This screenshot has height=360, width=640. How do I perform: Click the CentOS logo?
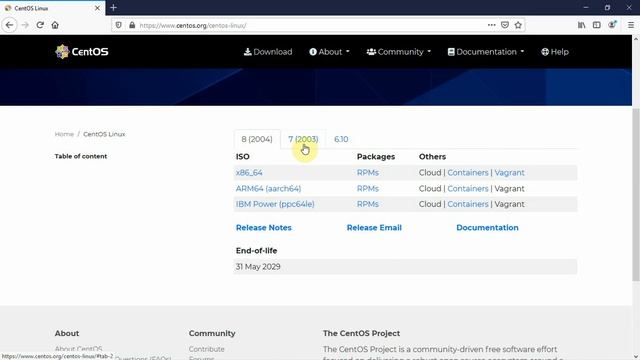[82, 52]
